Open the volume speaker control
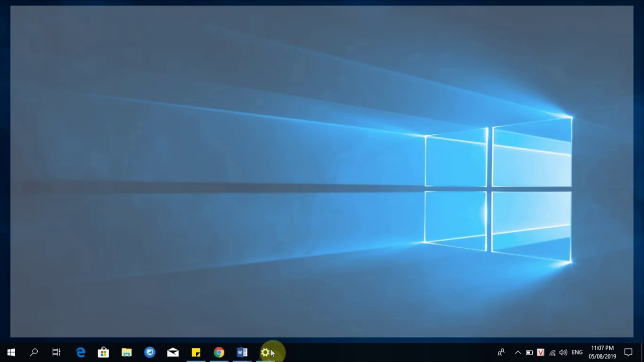The height and width of the screenshot is (362, 644). [x=563, y=352]
